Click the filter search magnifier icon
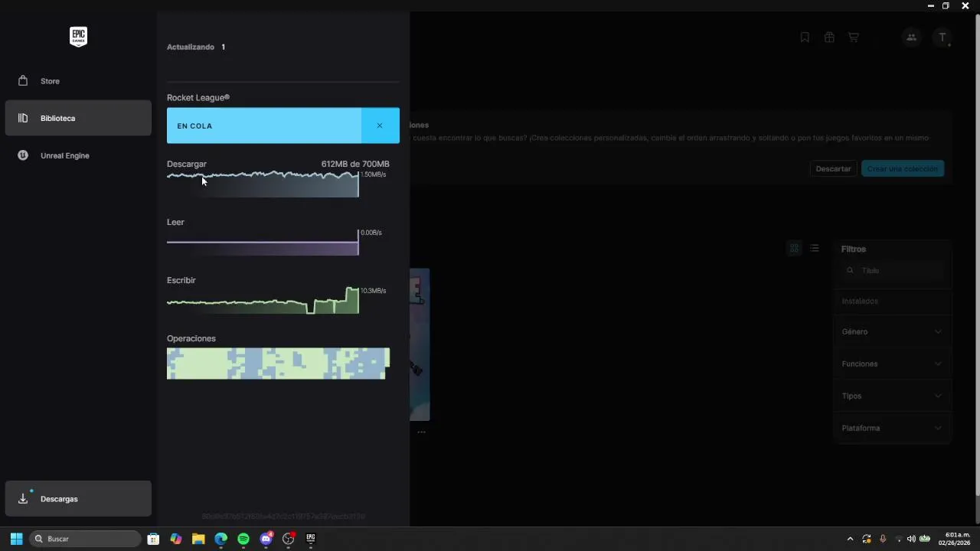Screen dimensions: 980x551 [x=850, y=270]
